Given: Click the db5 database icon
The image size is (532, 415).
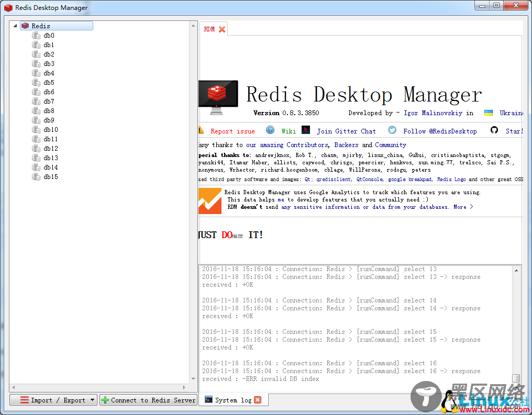Looking at the screenshot, I should (x=36, y=82).
